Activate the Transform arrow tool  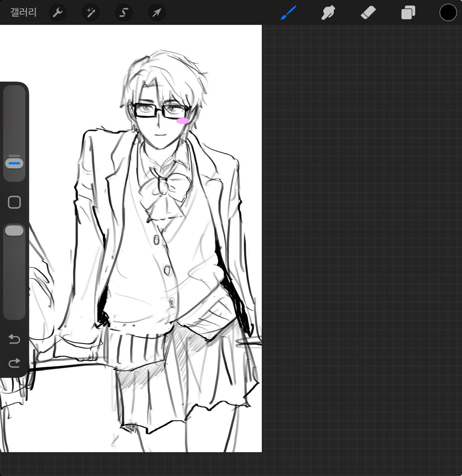tap(157, 13)
